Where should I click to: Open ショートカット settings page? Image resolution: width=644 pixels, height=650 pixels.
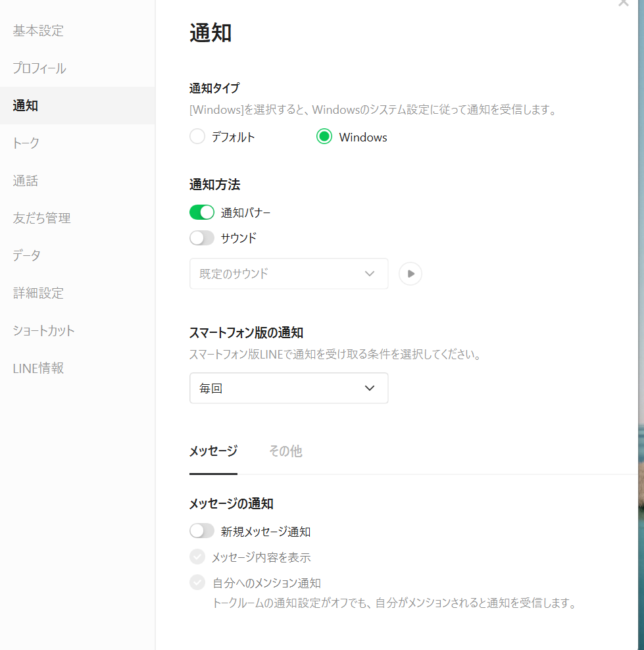click(x=44, y=330)
